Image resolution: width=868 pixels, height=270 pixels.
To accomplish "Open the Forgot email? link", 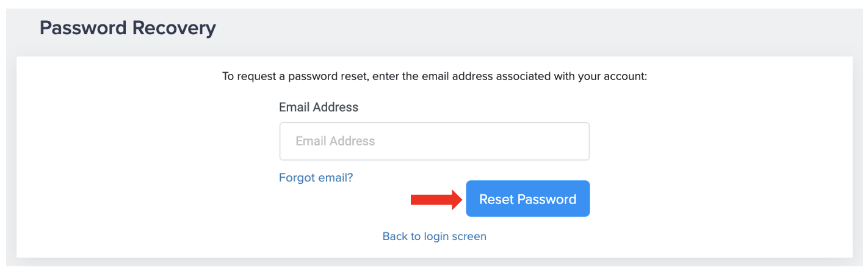I will coord(316,178).
